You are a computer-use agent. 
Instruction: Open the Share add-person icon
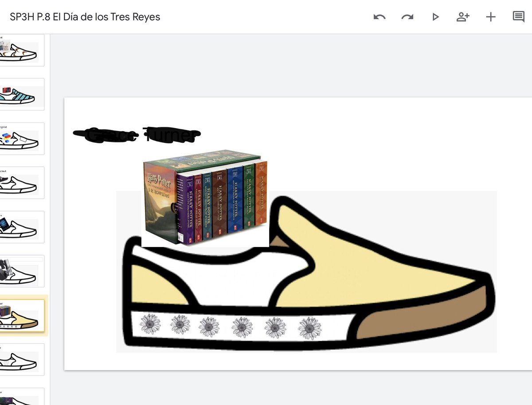(463, 17)
